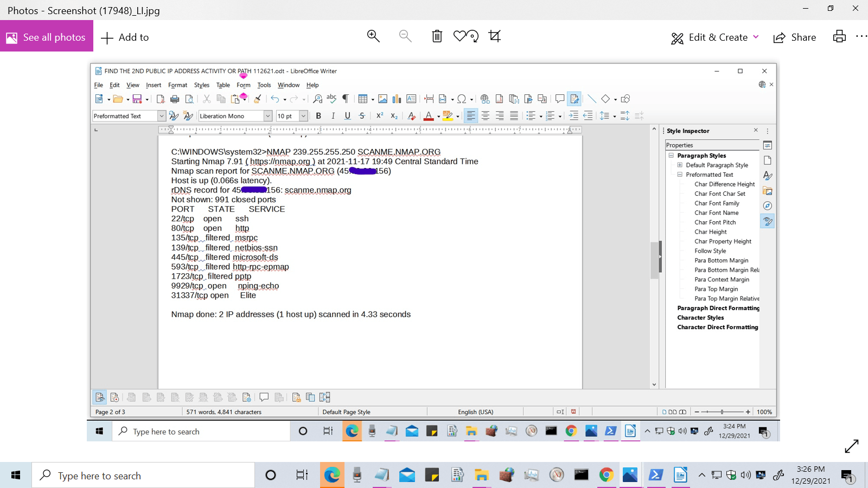Viewport: 868px width, 488px height.
Task: Click the Undo arrow icon
Action: point(275,99)
